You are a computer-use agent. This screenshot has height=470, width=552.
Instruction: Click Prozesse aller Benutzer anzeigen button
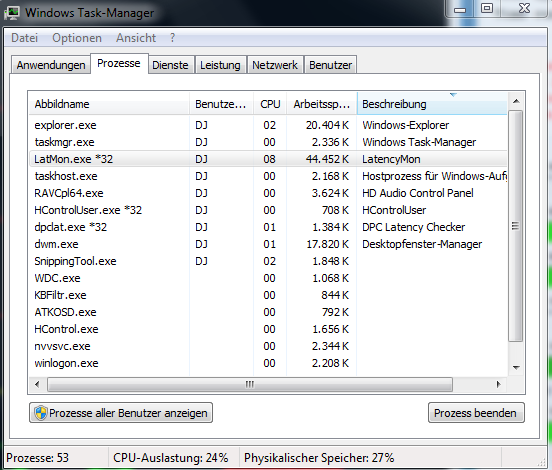[121, 413]
